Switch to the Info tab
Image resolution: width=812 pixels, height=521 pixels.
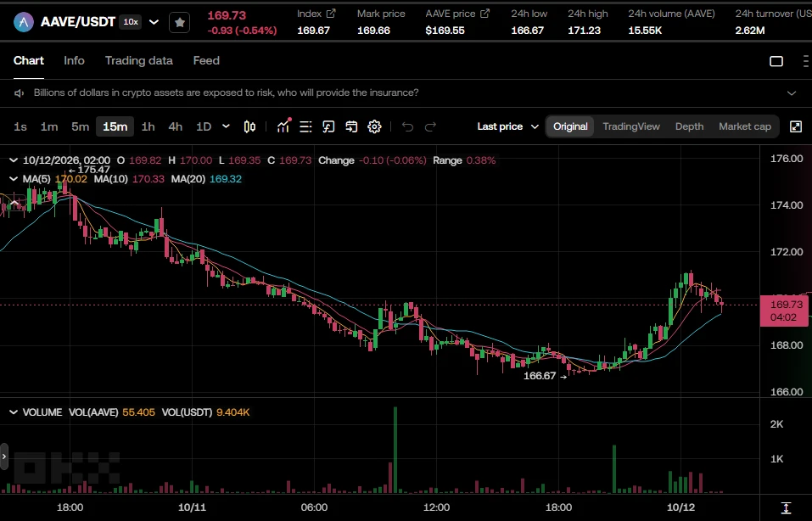[x=74, y=60]
